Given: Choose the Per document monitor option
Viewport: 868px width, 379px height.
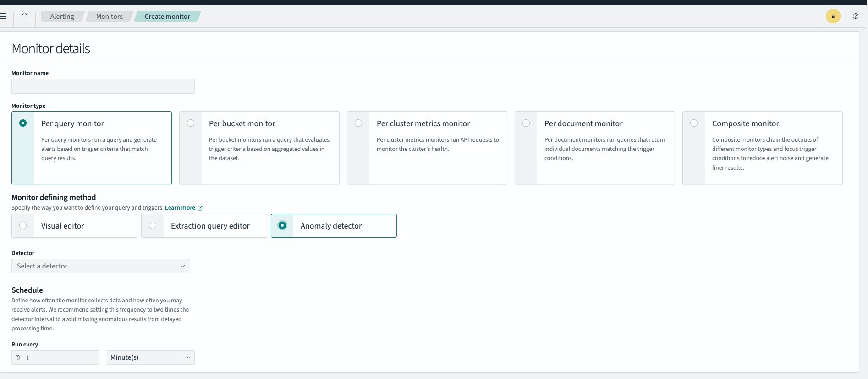Looking at the screenshot, I should coord(526,123).
